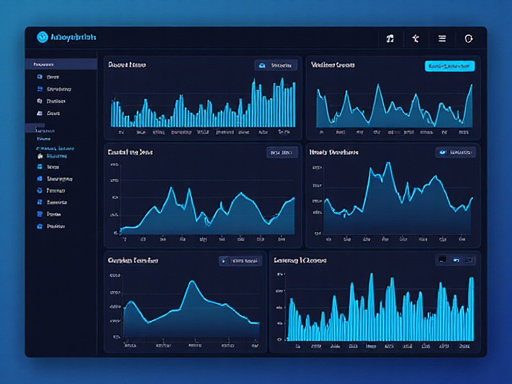Image resolution: width=512 pixels, height=384 pixels.
Task: Select the highlighted sidebar header row
Action: (61, 64)
